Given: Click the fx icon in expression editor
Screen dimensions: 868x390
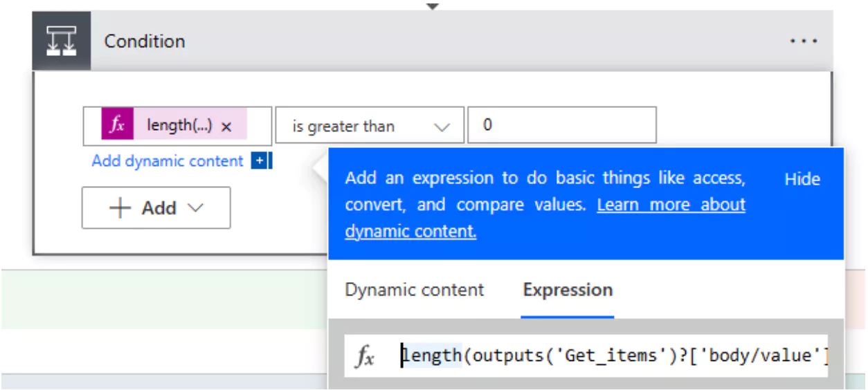Looking at the screenshot, I should click(x=365, y=356).
